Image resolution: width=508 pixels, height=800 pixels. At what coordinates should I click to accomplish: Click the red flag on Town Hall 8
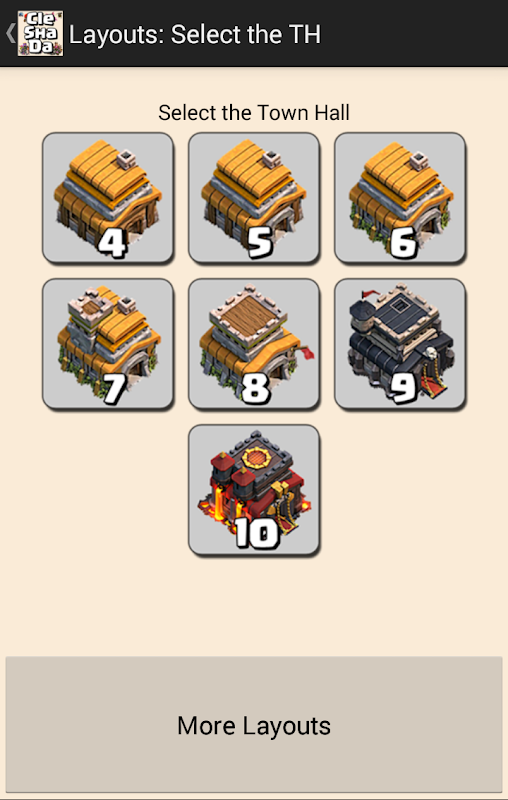point(306,352)
